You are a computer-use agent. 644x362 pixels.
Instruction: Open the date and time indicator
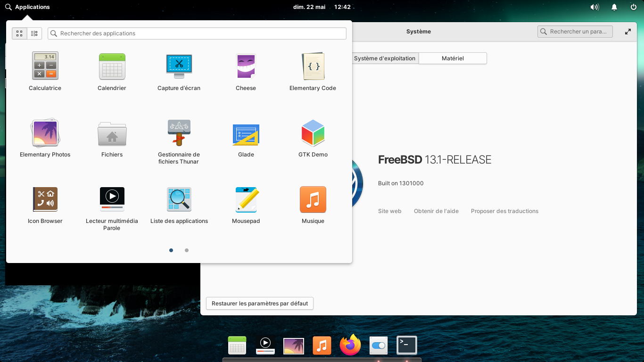click(x=322, y=7)
